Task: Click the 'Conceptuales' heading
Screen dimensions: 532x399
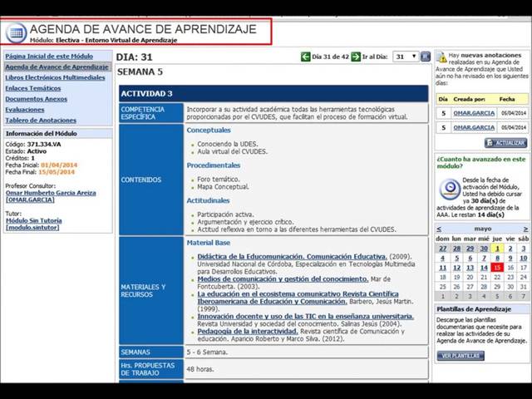Action: 209,131
